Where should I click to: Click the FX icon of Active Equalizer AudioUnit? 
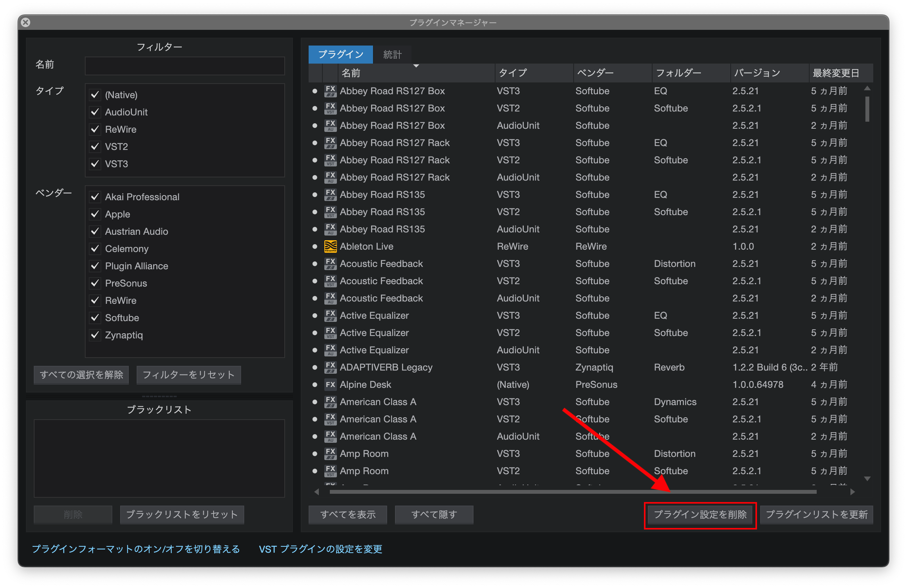pyautogui.click(x=330, y=350)
